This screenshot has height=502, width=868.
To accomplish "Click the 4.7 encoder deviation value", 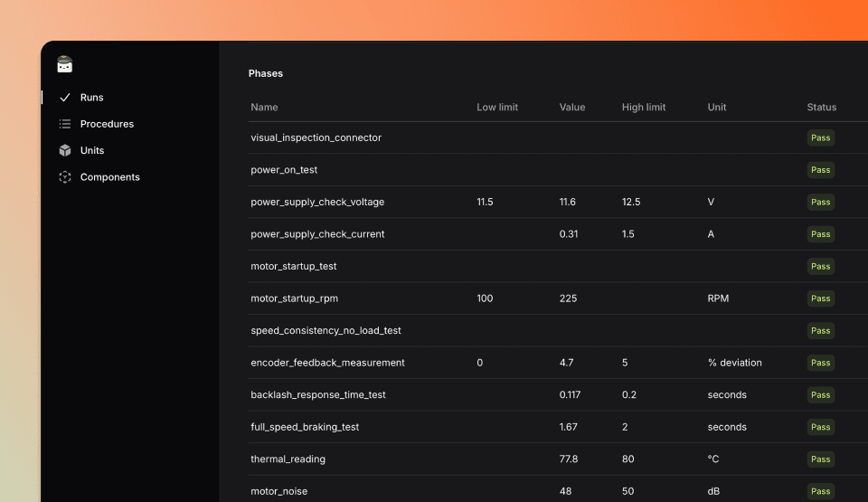I will tap(566, 363).
